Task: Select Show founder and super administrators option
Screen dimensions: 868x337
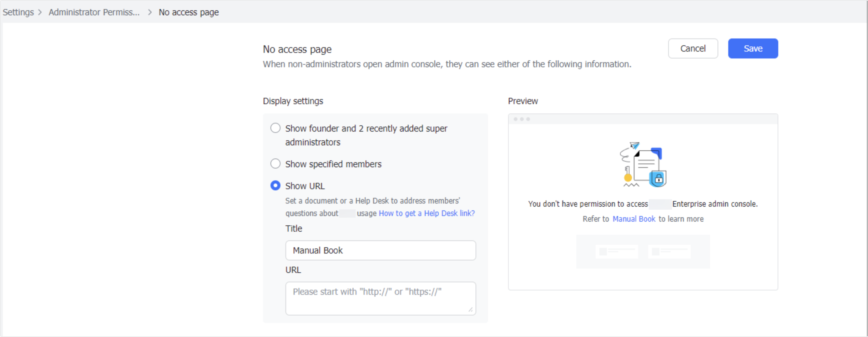Action: pyautogui.click(x=275, y=128)
